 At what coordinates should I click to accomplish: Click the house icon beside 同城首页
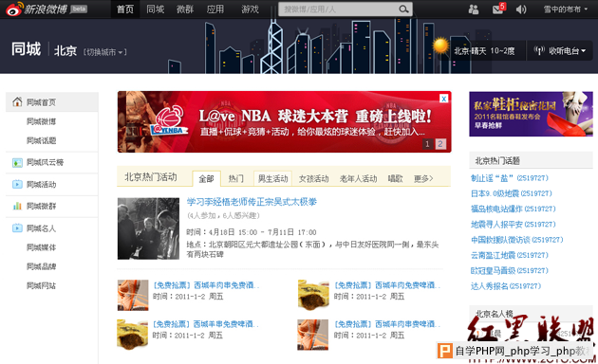point(17,101)
